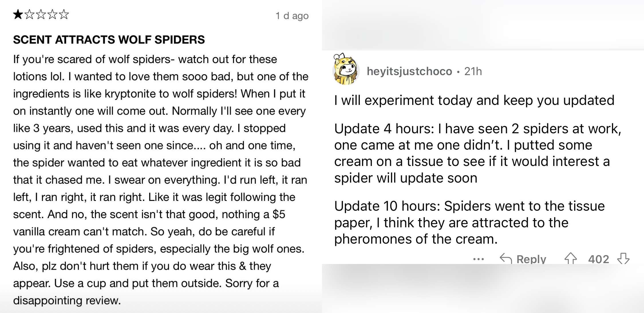This screenshot has height=313, width=644.
Task: Open the comment's three-dot more options menu
Action: pos(478,259)
